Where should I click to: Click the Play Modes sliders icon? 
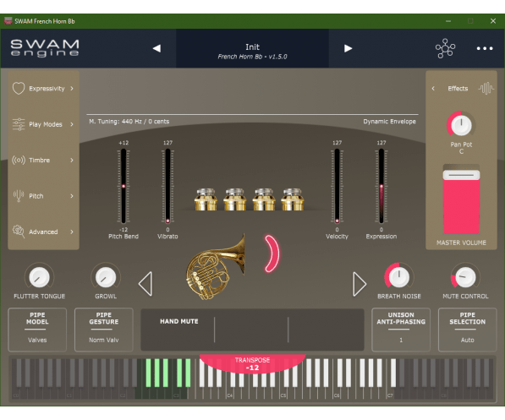tap(19, 124)
